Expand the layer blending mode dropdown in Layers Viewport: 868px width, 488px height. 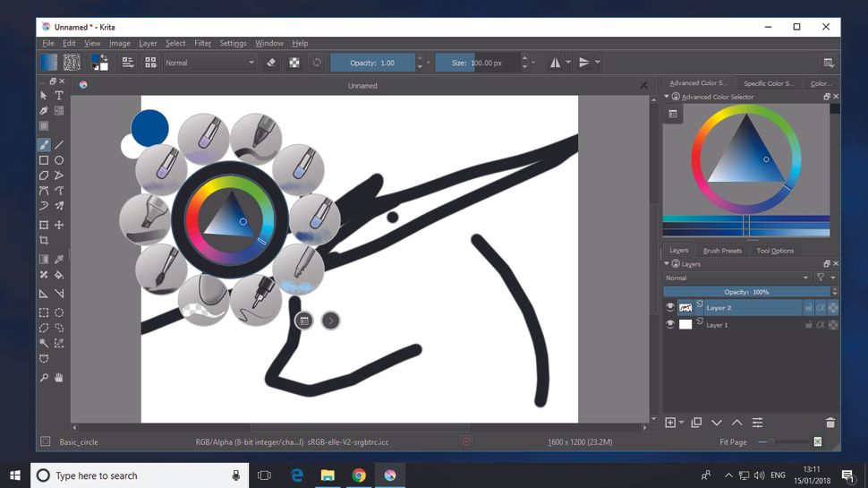tap(736, 278)
